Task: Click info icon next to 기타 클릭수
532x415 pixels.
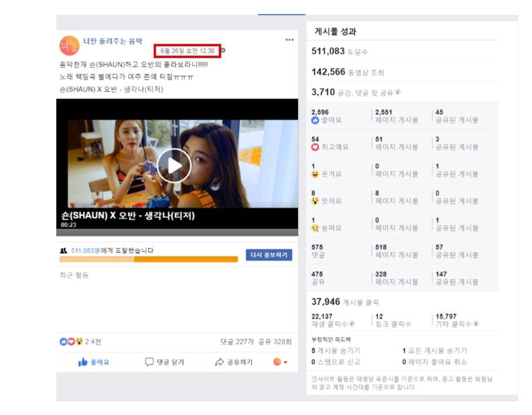Action: (476, 324)
